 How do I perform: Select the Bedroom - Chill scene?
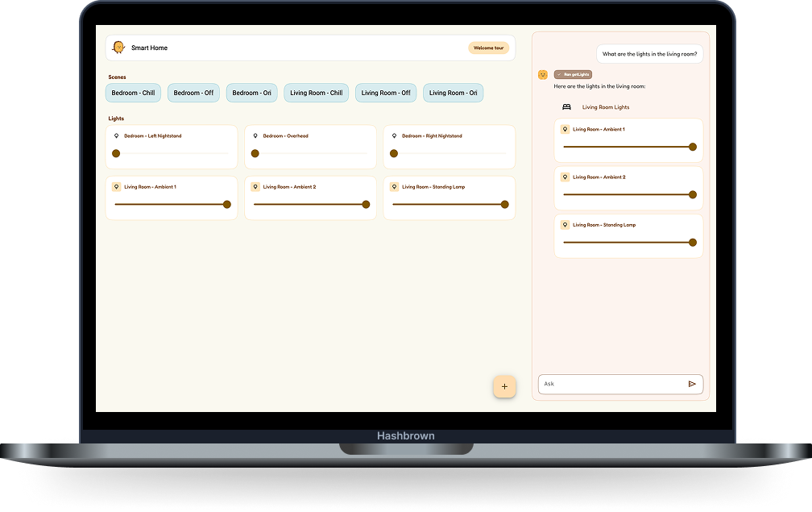[133, 93]
